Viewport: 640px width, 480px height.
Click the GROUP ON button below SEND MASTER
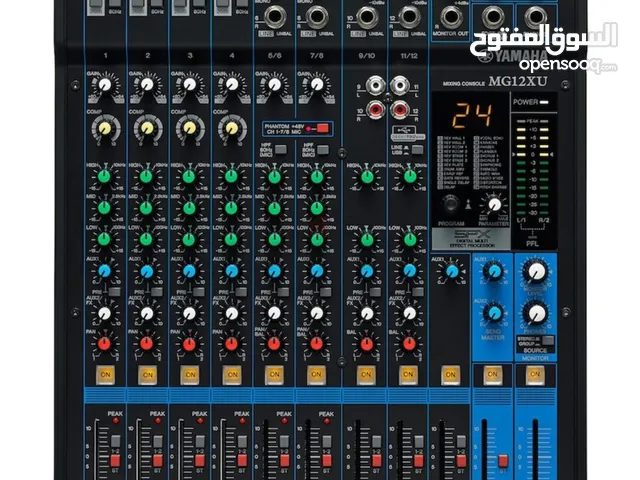tap(493, 374)
